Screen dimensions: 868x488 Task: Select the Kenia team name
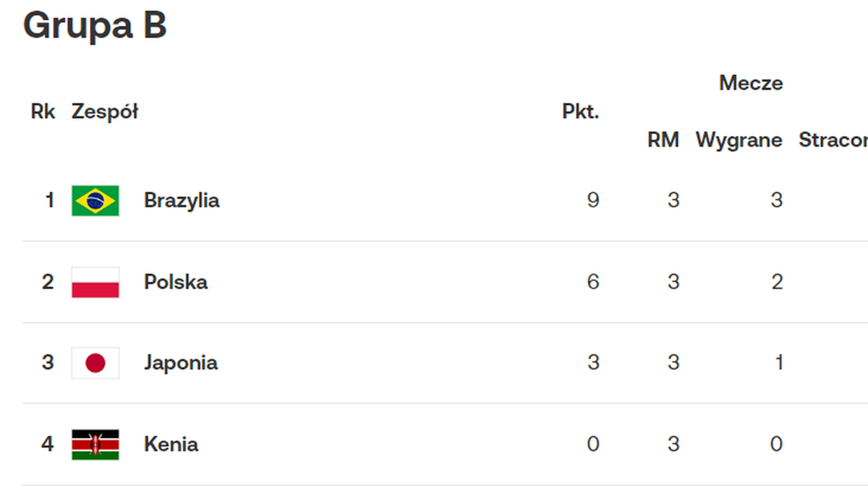pyautogui.click(x=171, y=444)
